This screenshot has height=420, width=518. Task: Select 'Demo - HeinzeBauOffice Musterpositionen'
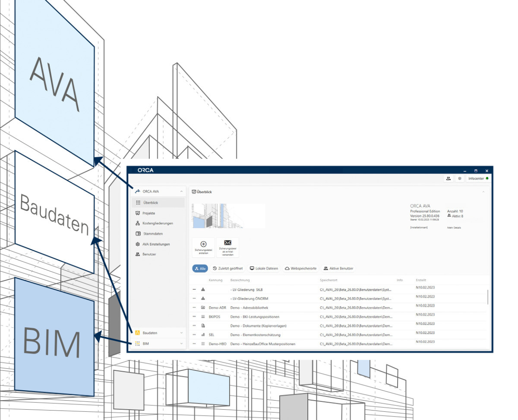pos(263,344)
